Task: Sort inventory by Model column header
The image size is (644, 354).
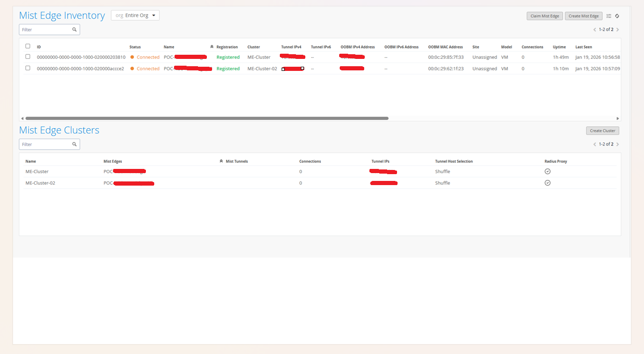Action: coord(507,47)
